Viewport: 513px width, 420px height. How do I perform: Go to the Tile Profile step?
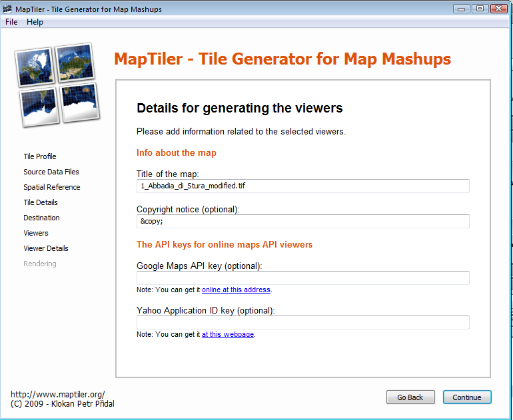[40, 156]
